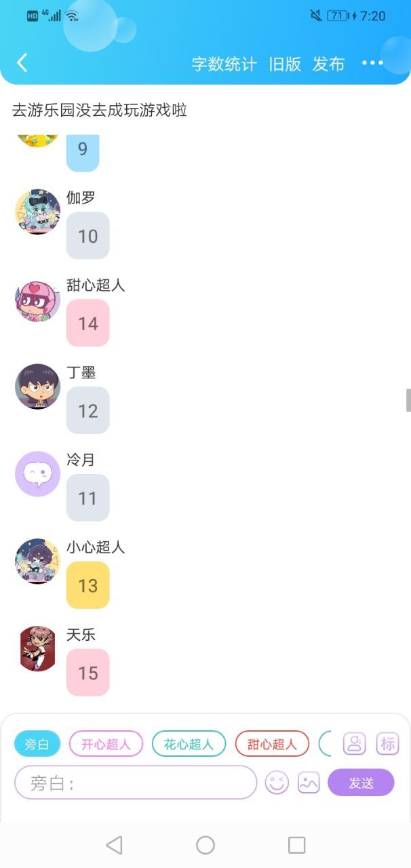Viewport: 411px width, 868px height.
Task: Switch to 旧版 old version
Action: click(x=285, y=64)
